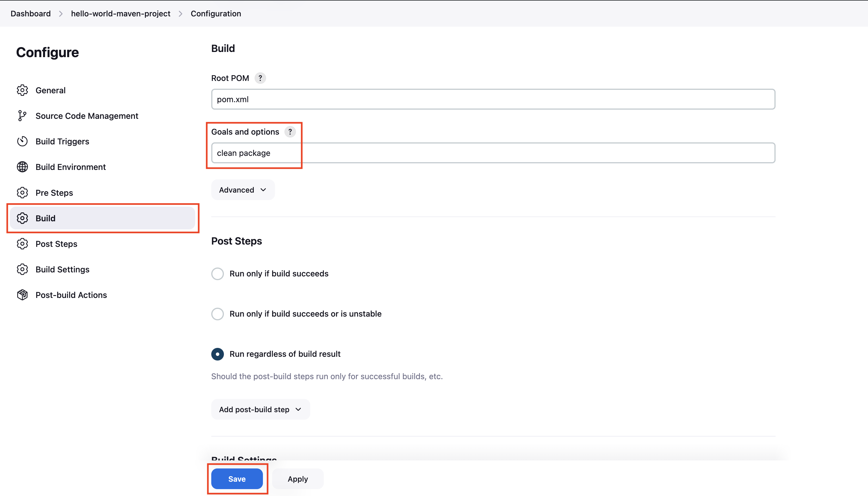Click the Goals and options input field
The width and height of the screenshot is (868, 496).
[x=493, y=153]
